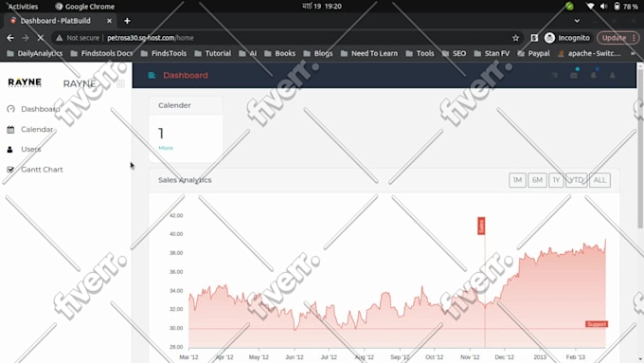Click the Not secure warning indicator
Viewport: 644px width, 363px height.
(78, 38)
